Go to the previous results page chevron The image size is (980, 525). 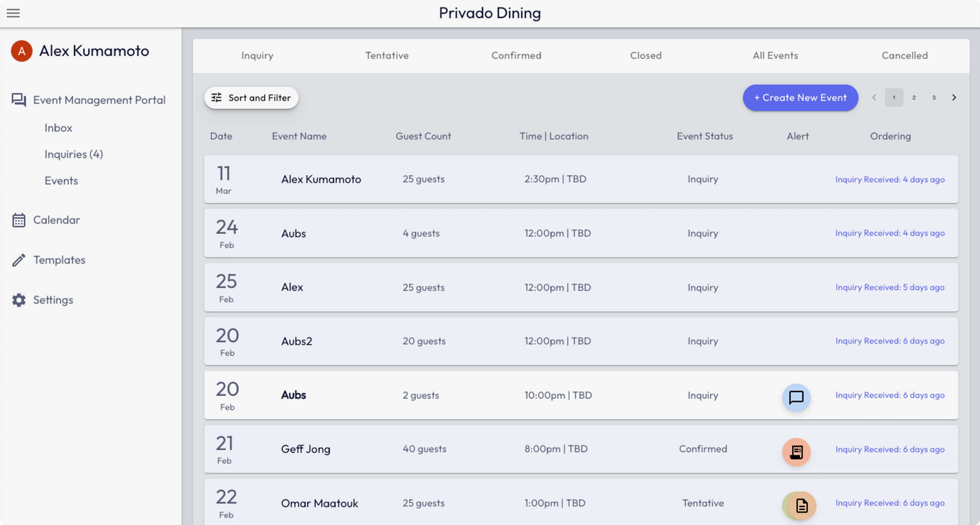[x=874, y=97]
